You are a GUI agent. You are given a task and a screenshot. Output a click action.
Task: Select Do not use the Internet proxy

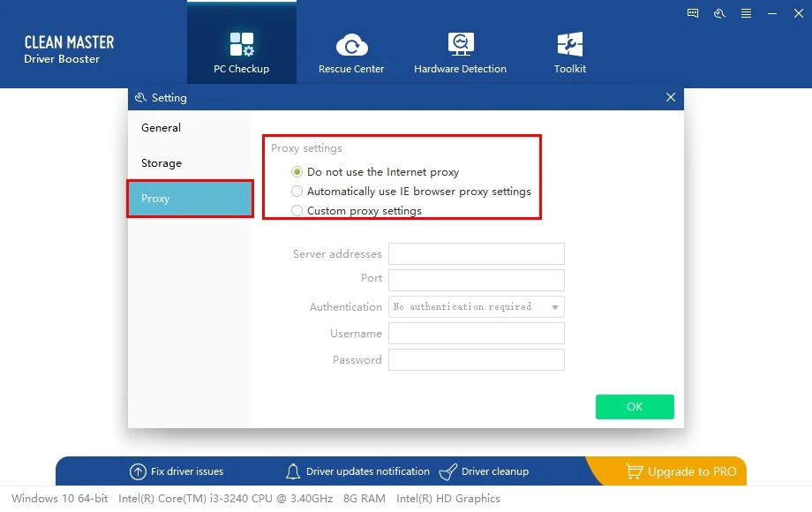click(297, 172)
